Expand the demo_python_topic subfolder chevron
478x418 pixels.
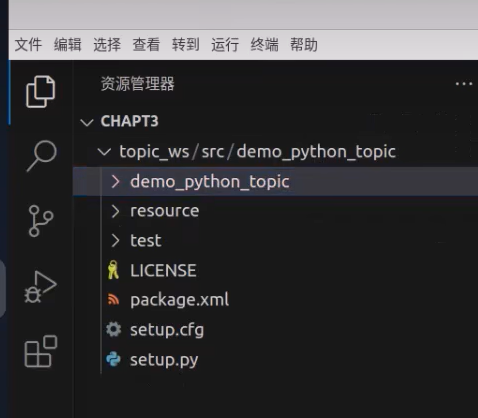[x=115, y=182]
